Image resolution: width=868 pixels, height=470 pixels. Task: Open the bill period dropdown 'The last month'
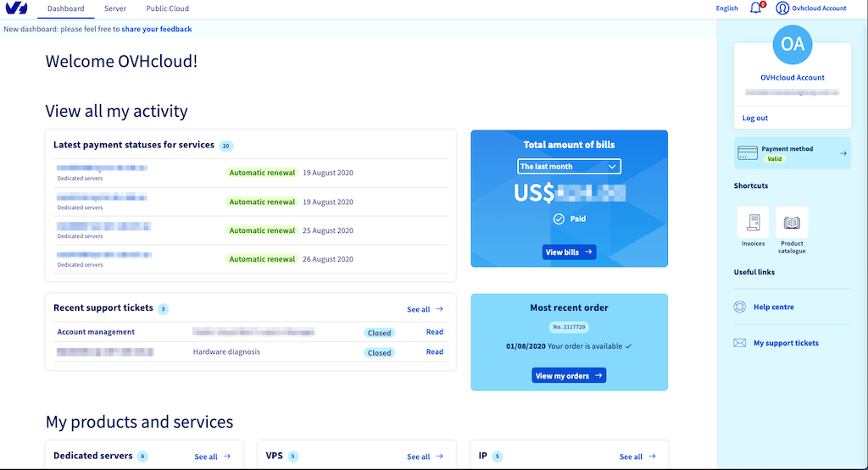[569, 167]
